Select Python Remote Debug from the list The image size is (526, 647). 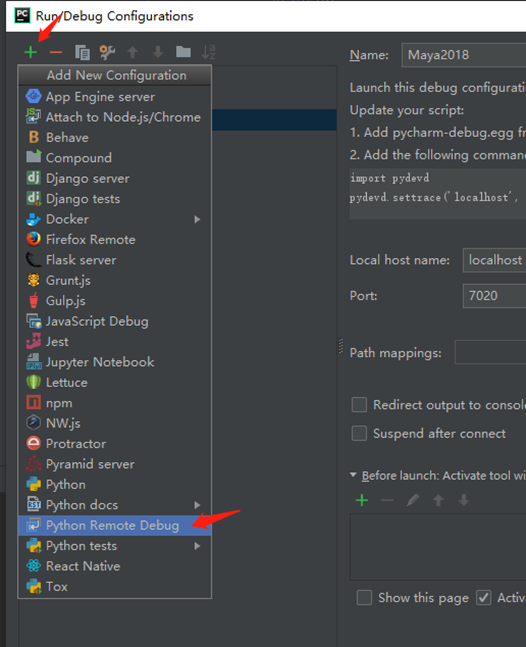coord(115,525)
